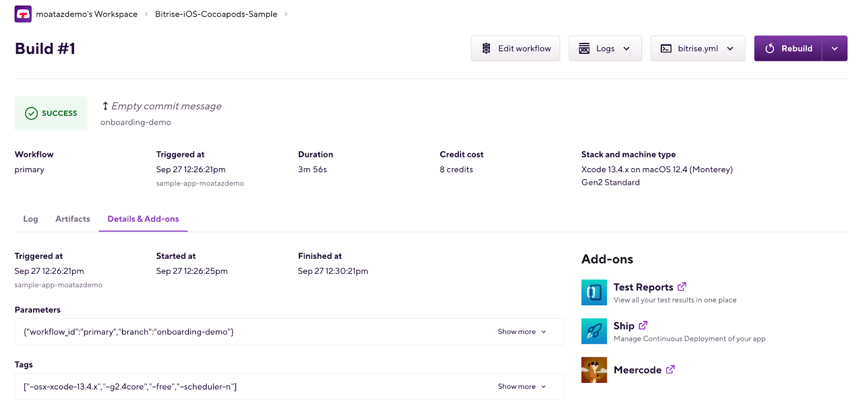The height and width of the screenshot is (410, 868).
Task: Expand Tags with Show more
Action: [x=522, y=387]
